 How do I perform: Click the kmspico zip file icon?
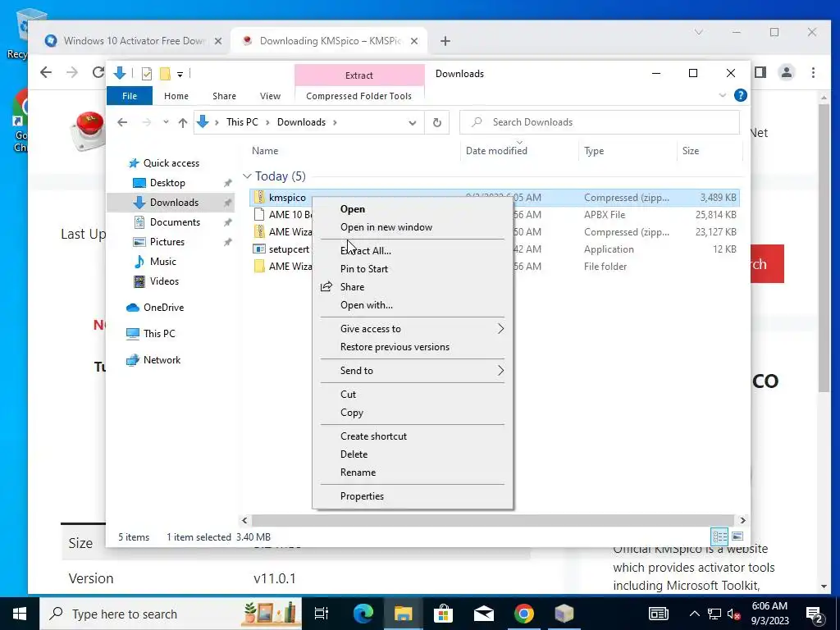[x=259, y=197]
